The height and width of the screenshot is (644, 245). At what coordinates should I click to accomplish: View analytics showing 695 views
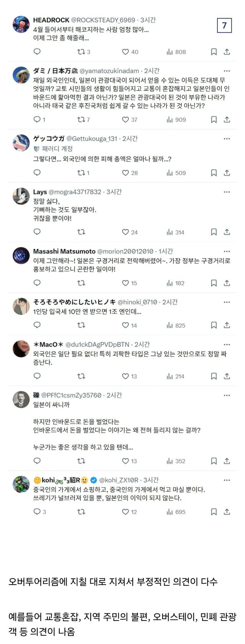click(176, 512)
